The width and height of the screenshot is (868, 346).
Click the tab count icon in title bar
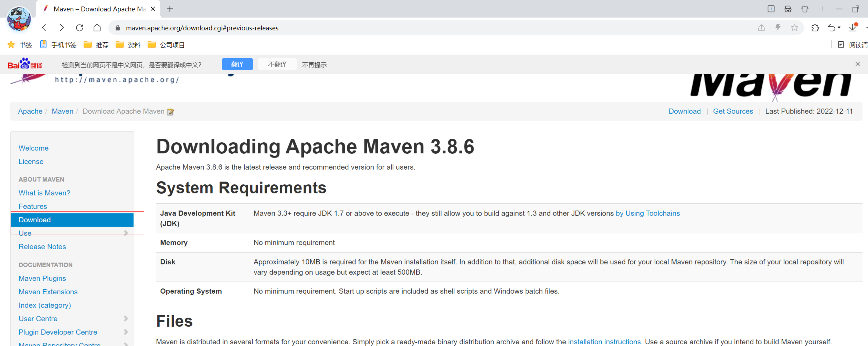(x=771, y=9)
